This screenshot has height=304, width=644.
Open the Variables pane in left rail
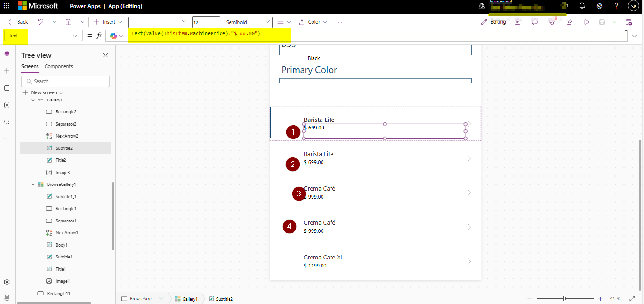point(7,105)
